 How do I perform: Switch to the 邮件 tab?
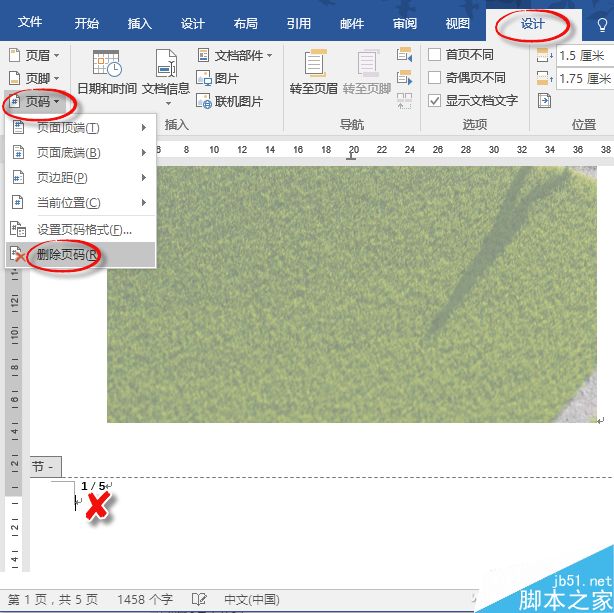[x=352, y=24]
